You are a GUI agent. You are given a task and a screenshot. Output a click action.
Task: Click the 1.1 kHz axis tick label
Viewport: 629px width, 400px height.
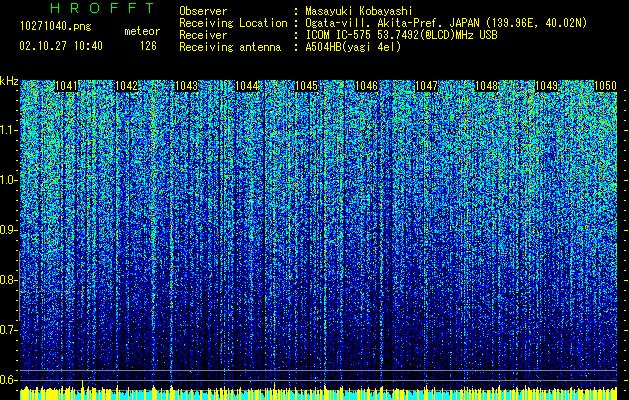pyautogui.click(x=8, y=130)
